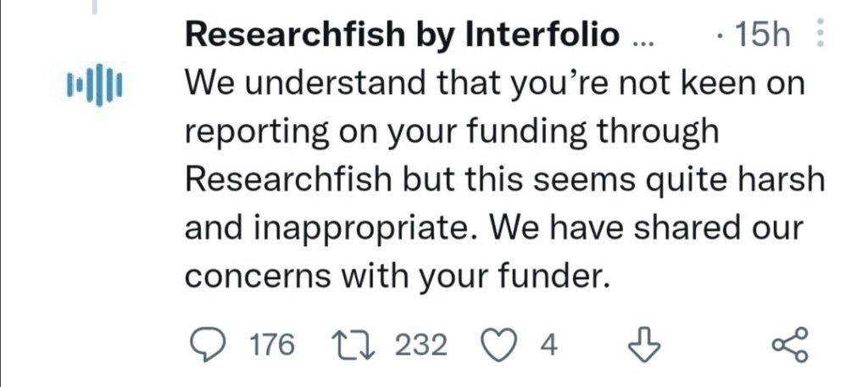Image resolution: width=868 pixels, height=387 pixels.
Task: Open the share icon on the tweet
Action: (792, 345)
